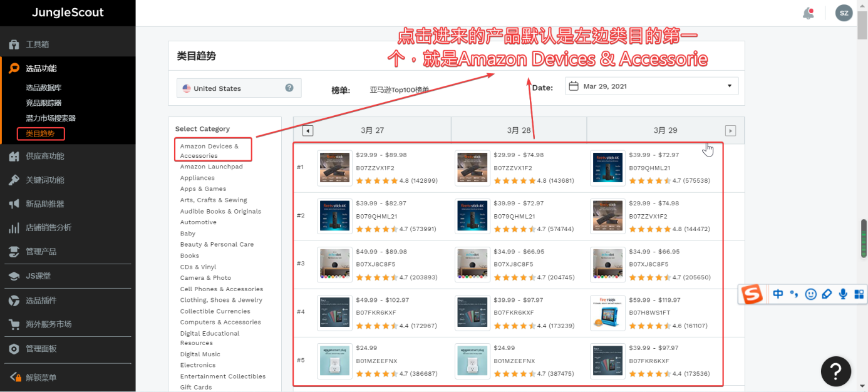Image resolution: width=868 pixels, height=392 pixels.
Task: Advance to the next date with the right arrow
Action: (x=730, y=130)
